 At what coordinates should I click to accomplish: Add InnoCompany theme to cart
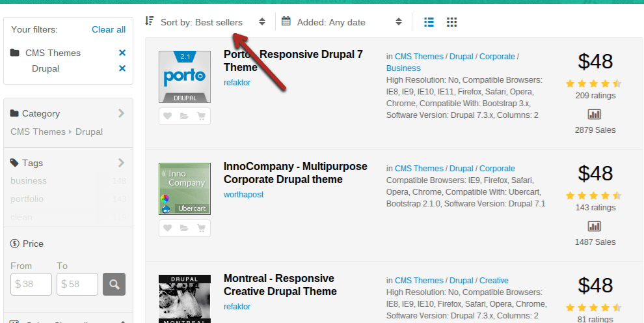(201, 228)
